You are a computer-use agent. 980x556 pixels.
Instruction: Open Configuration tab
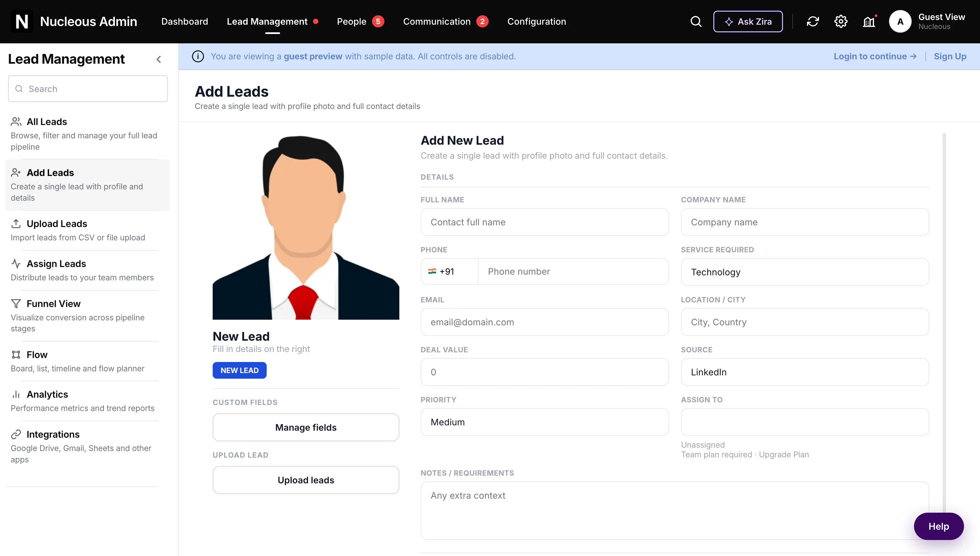[x=536, y=21]
